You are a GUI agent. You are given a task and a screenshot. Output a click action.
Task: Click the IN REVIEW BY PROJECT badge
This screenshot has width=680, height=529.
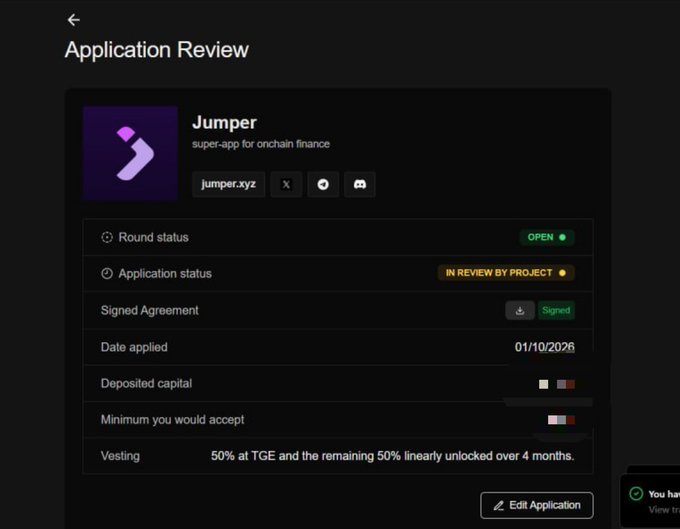(x=506, y=273)
